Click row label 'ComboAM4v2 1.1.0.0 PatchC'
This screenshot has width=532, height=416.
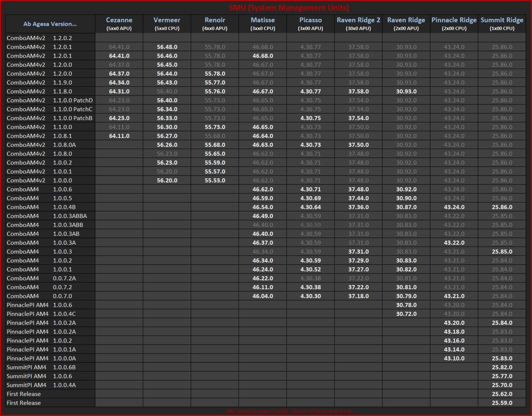coord(50,109)
